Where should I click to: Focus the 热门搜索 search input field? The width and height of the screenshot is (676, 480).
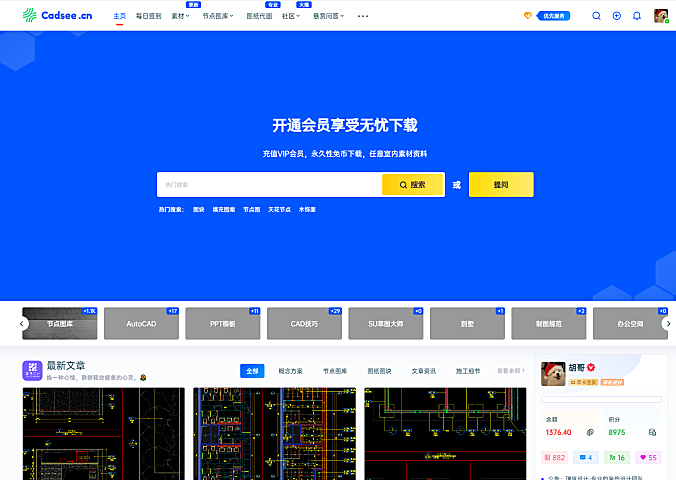(x=269, y=185)
